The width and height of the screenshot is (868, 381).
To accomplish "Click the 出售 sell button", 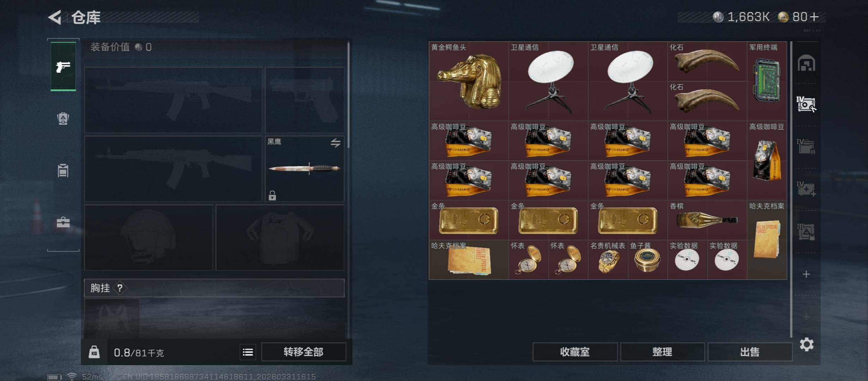I will (x=750, y=352).
